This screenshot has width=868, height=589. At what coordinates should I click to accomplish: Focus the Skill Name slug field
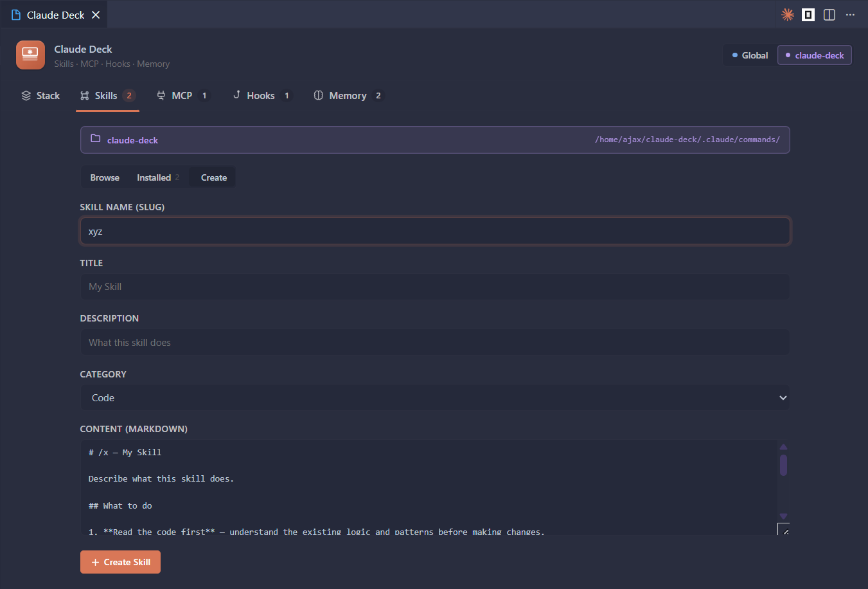(435, 231)
